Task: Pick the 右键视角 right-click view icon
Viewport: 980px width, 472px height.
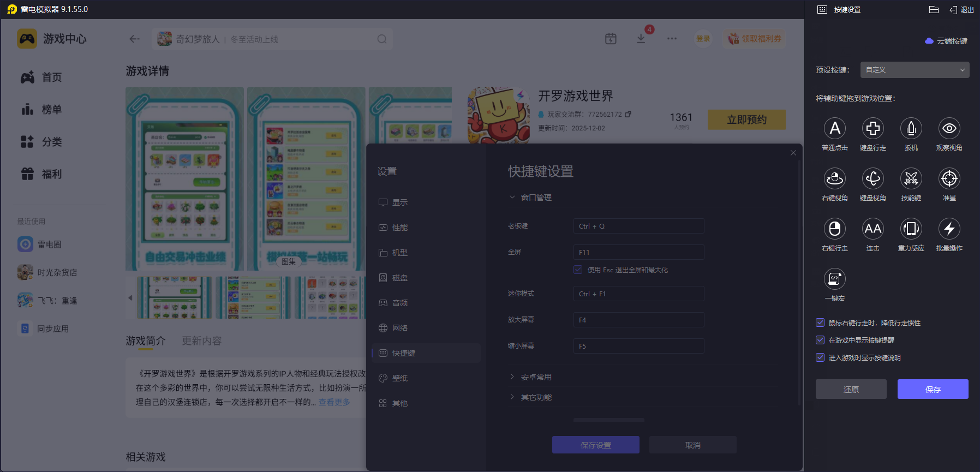Action: pyautogui.click(x=835, y=178)
